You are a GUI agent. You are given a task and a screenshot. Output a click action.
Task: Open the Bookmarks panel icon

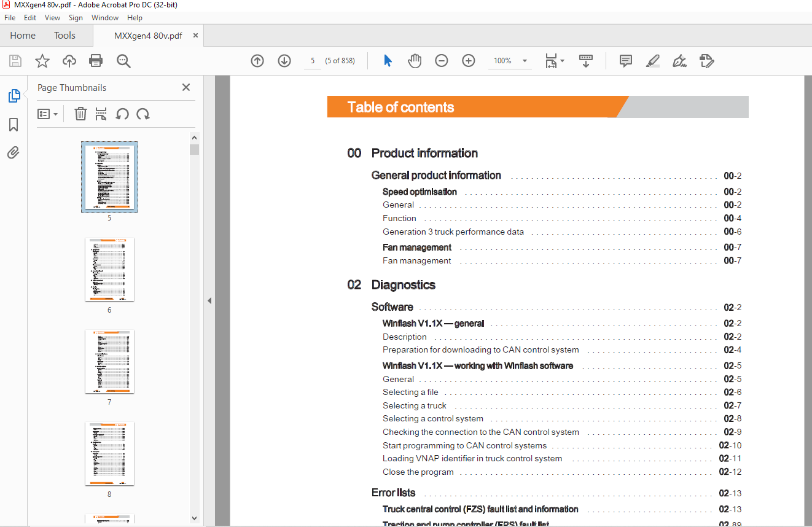[14, 125]
